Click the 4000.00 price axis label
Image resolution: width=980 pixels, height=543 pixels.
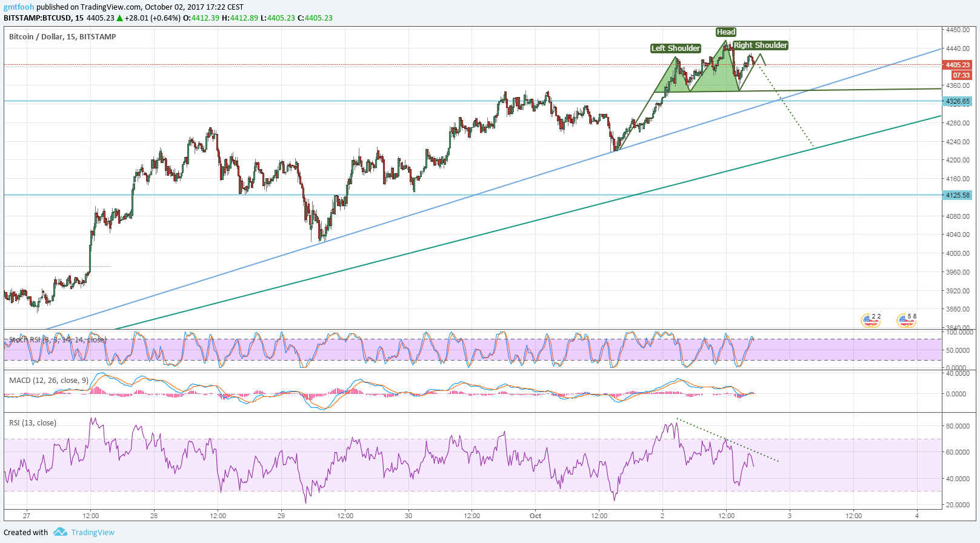pyautogui.click(x=958, y=253)
